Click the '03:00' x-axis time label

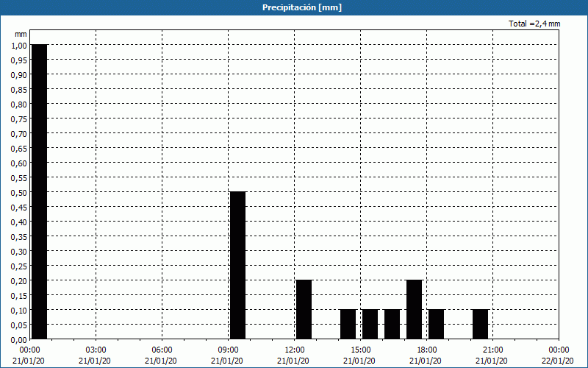pos(96,350)
